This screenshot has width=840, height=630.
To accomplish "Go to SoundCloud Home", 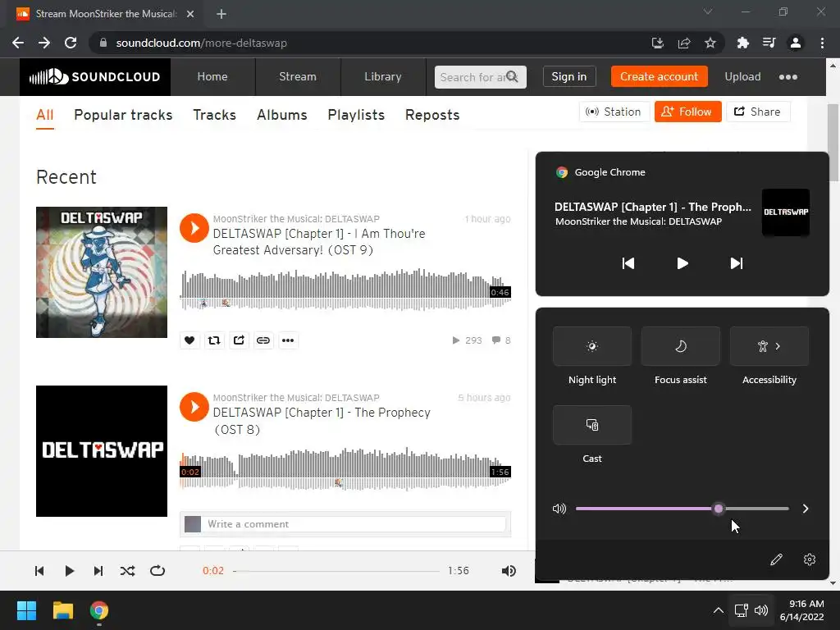I will pos(212,76).
